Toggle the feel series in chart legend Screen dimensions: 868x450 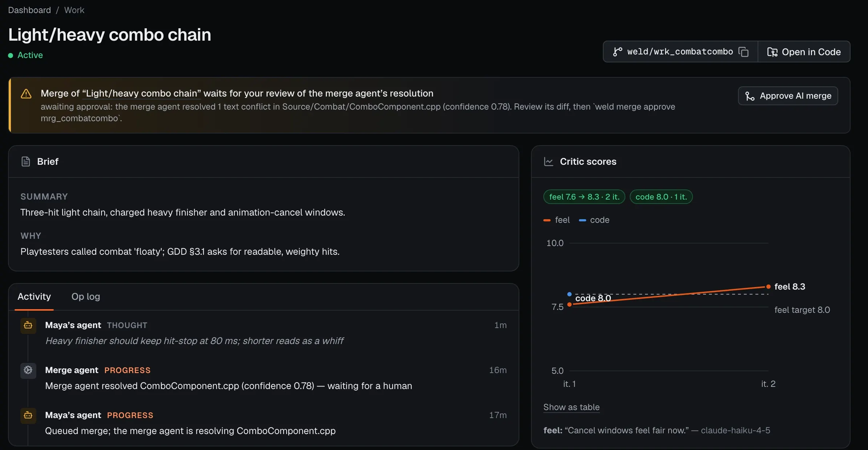[x=556, y=220]
